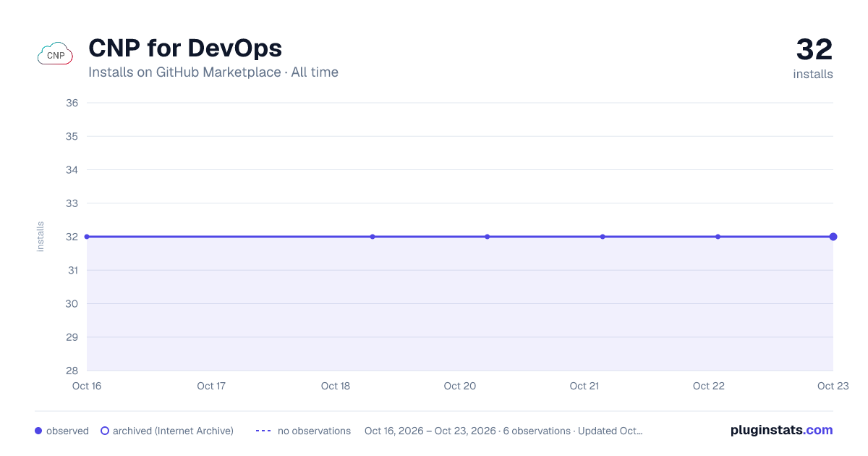Click the 'CNP for DevOps' title
Screen dimensions: 868x456
point(185,48)
